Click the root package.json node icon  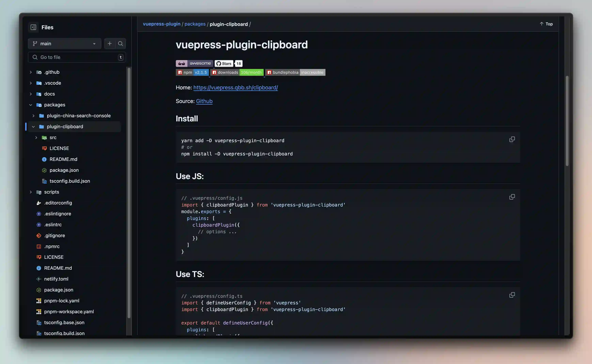coord(39,290)
